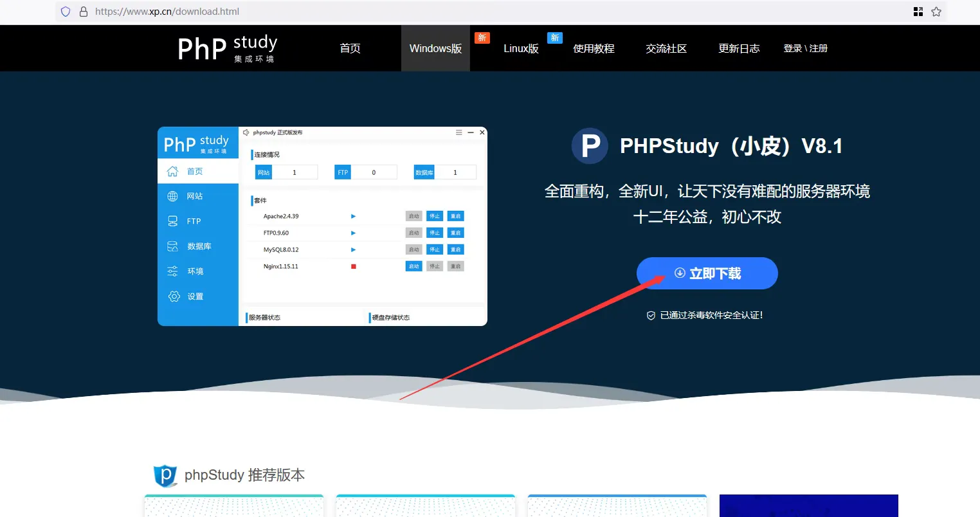980x517 pixels.
Task: Click the dark blue card thumbnail at bottom right
Action: [x=808, y=505]
